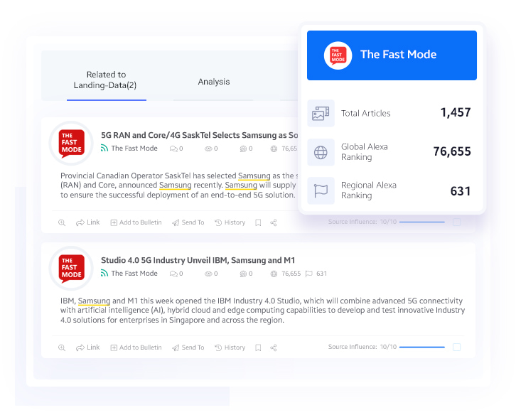Click the Source Influence bar on SaskTel article

click(x=422, y=222)
